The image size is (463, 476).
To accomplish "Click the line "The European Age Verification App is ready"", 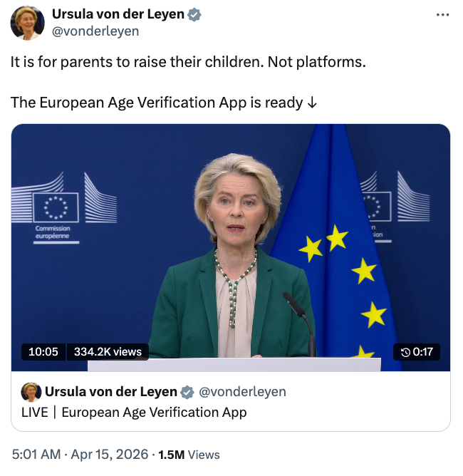I will point(157,102).
